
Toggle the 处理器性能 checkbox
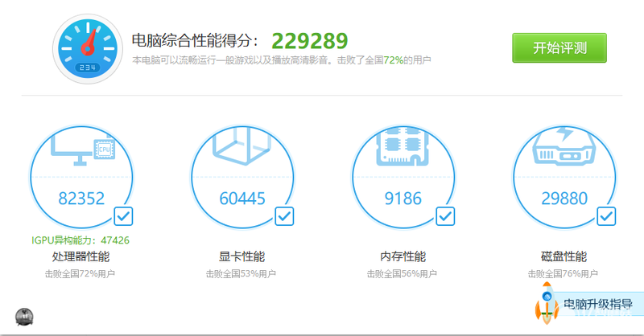(123, 216)
